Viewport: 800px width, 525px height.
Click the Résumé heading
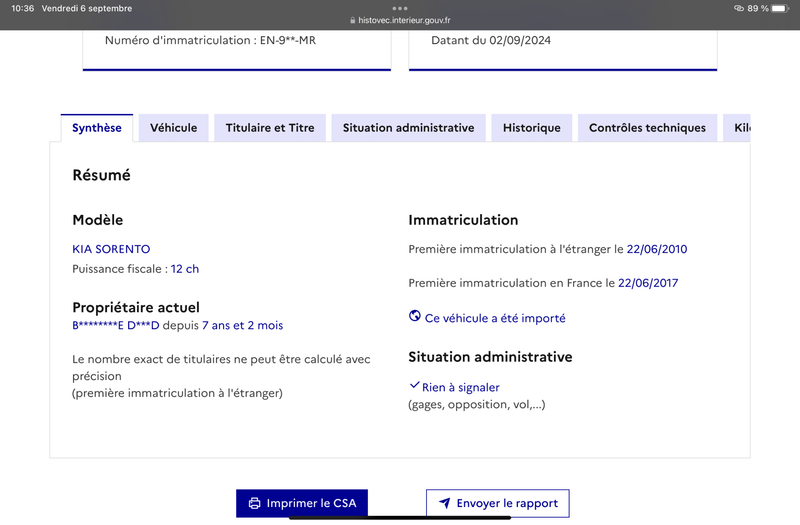pos(102,175)
